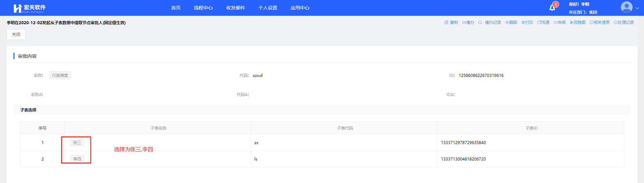Open 相关信息 related info

[600, 22]
